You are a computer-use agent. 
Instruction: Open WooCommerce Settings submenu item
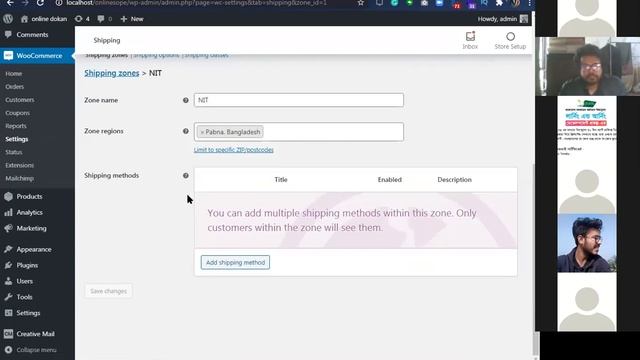(x=17, y=139)
